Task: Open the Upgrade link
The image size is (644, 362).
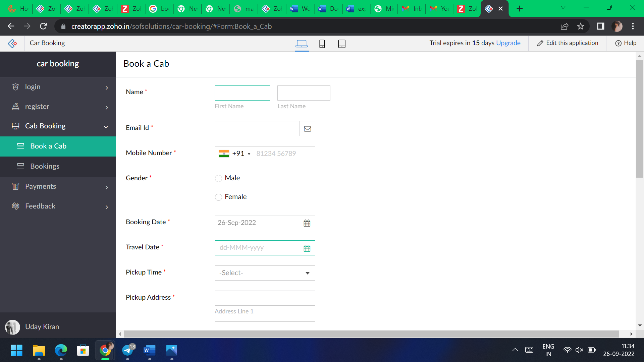Action: [508, 43]
